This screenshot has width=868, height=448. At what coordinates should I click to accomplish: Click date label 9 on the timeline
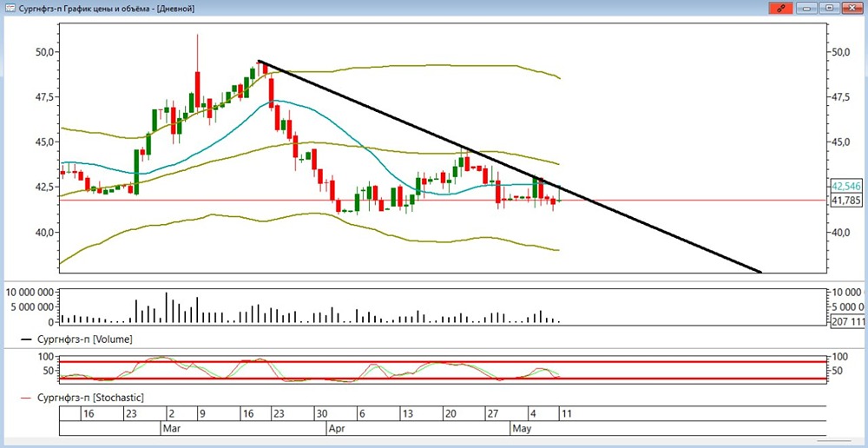[x=202, y=413]
